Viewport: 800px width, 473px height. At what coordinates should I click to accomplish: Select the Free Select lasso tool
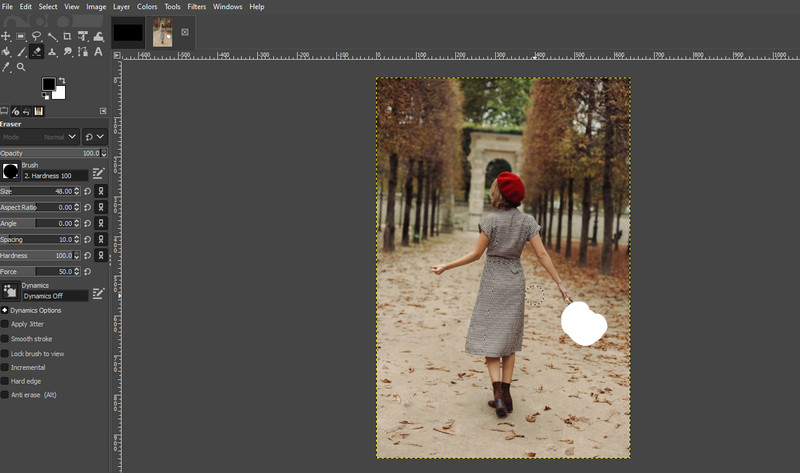point(36,36)
